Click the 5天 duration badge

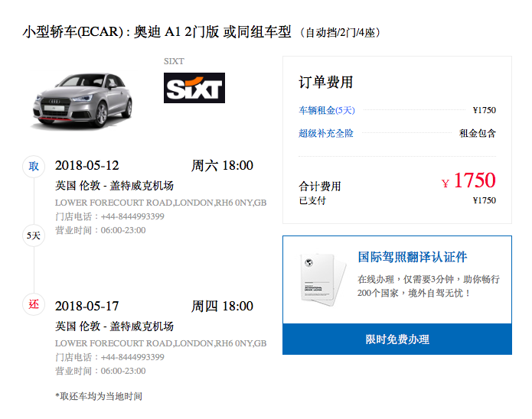[x=34, y=235]
